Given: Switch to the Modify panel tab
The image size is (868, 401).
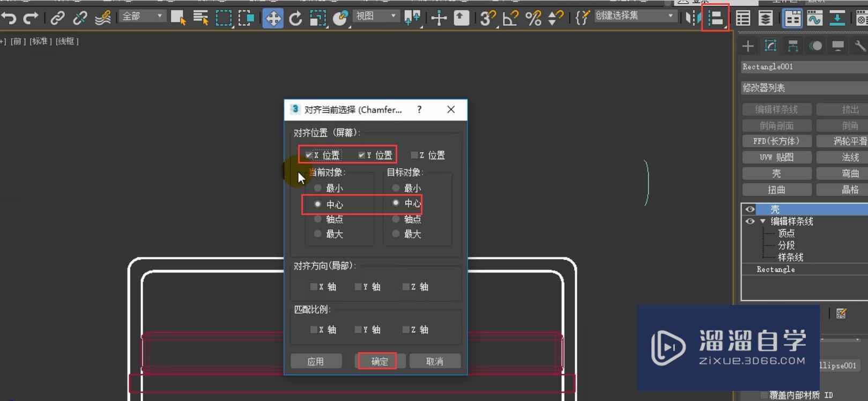Looking at the screenshot, I should 770,46.
